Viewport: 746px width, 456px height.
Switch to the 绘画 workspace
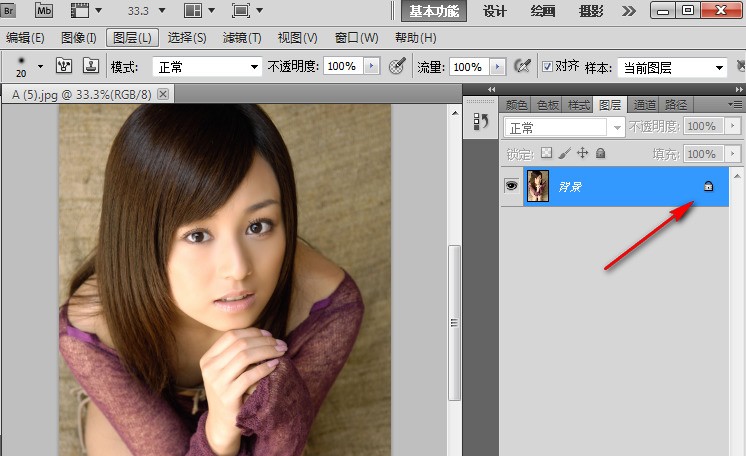(x=543, y=11)
